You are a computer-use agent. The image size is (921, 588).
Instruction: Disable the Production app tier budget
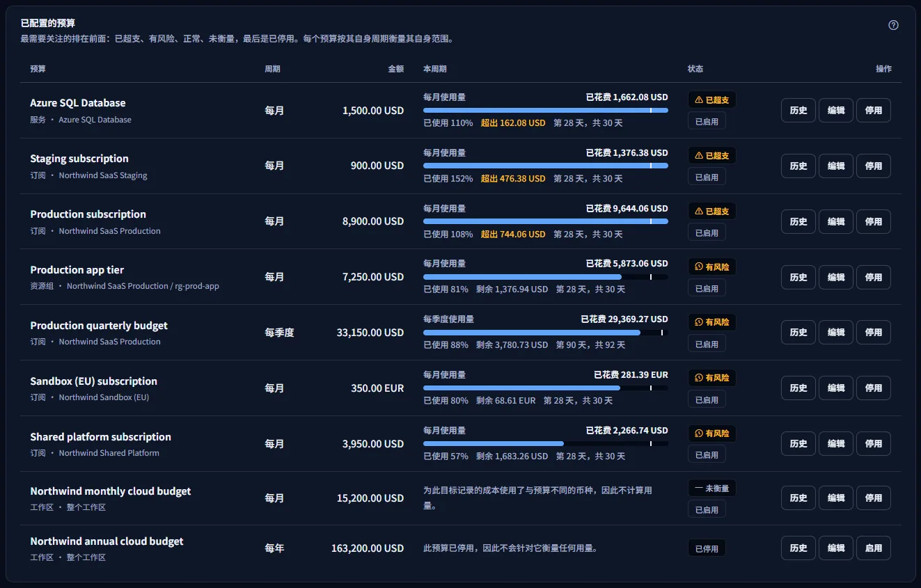[x=874, y=277]
